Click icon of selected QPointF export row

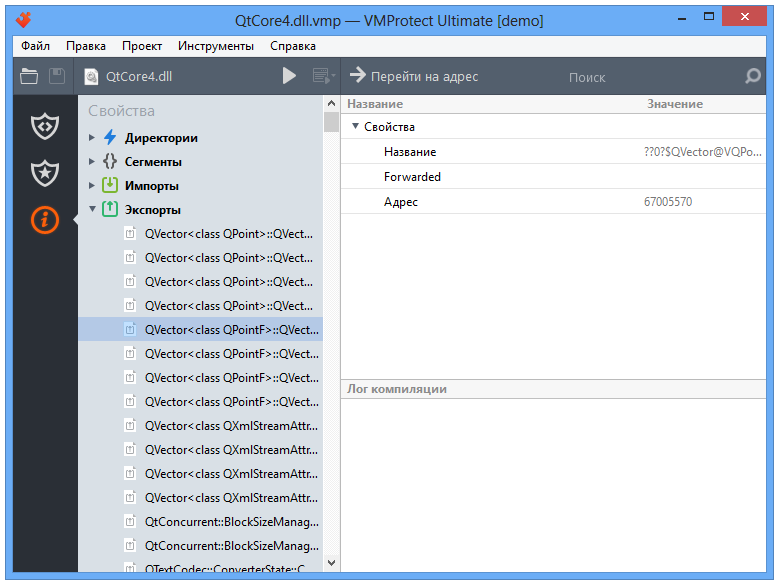130,329
